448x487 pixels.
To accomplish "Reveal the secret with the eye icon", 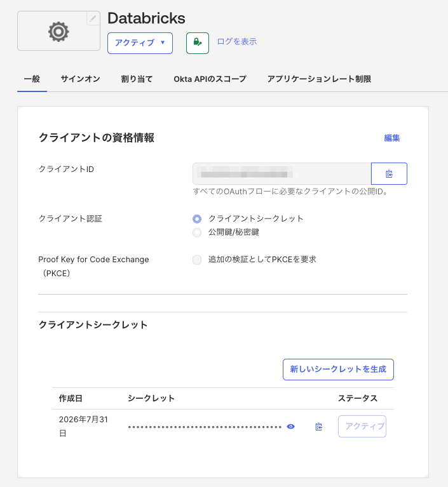I will [x=290, y=427].
